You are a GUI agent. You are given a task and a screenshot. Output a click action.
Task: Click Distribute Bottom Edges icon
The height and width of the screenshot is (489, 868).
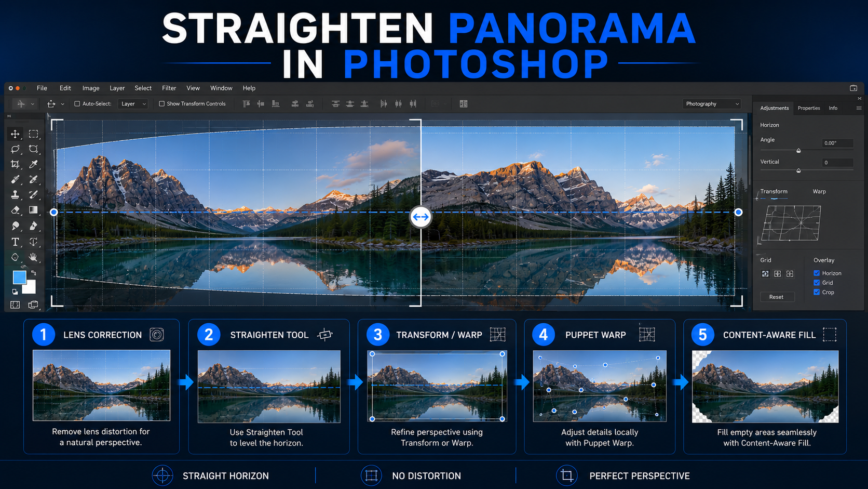pyautogui.click(x=364, y=104)
